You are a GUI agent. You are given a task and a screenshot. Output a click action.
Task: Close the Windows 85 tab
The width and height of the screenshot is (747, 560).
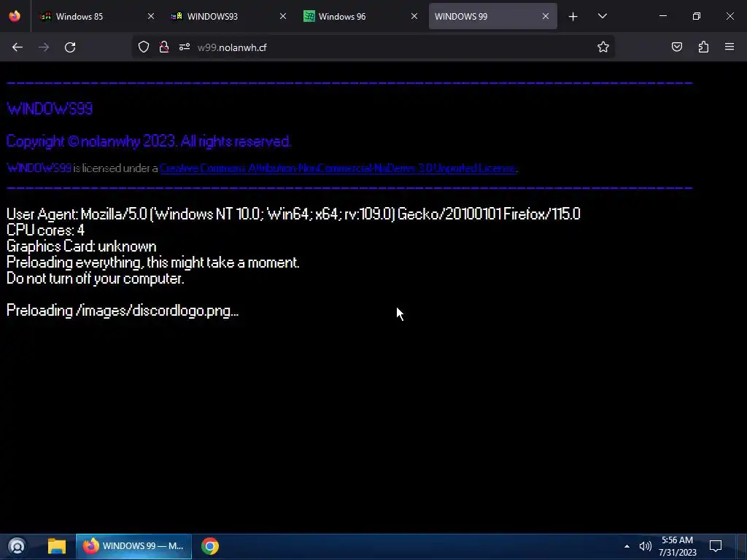[x=151, y=16]
